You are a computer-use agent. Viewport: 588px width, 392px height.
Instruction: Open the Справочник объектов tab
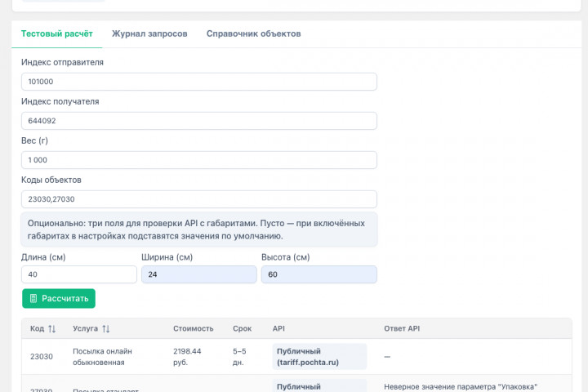coord(253,33)
